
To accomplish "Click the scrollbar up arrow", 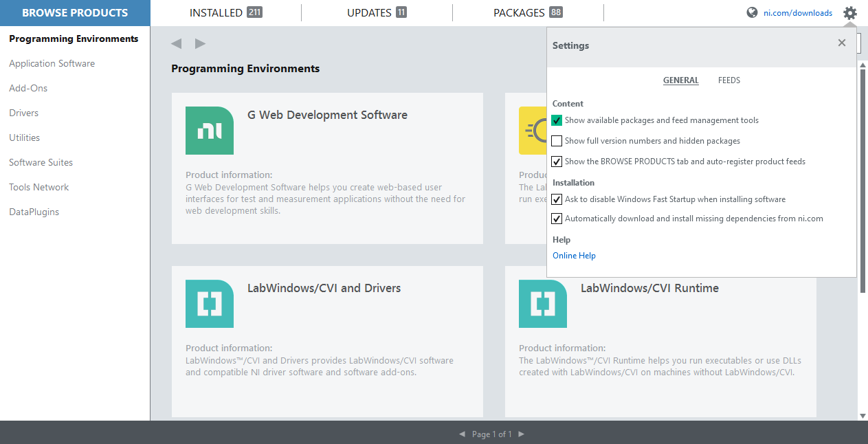I will pyautogui.click(x=863, y=64).
